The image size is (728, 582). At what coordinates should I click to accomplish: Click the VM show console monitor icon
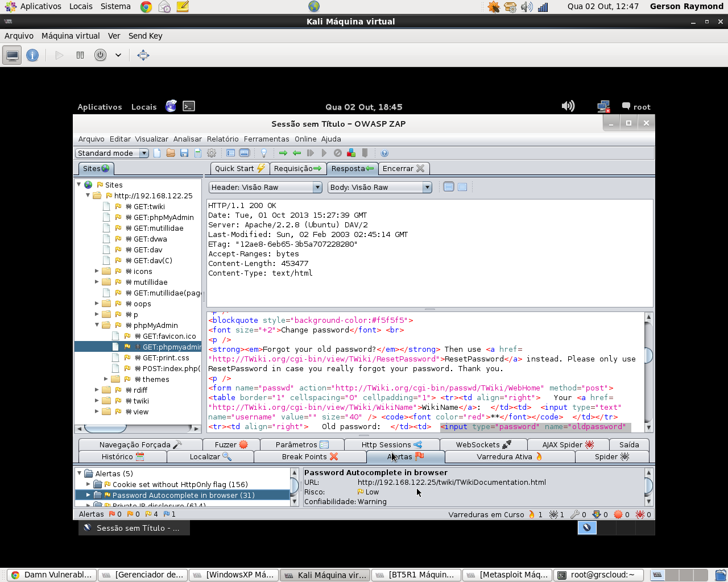tap(13, 55)
